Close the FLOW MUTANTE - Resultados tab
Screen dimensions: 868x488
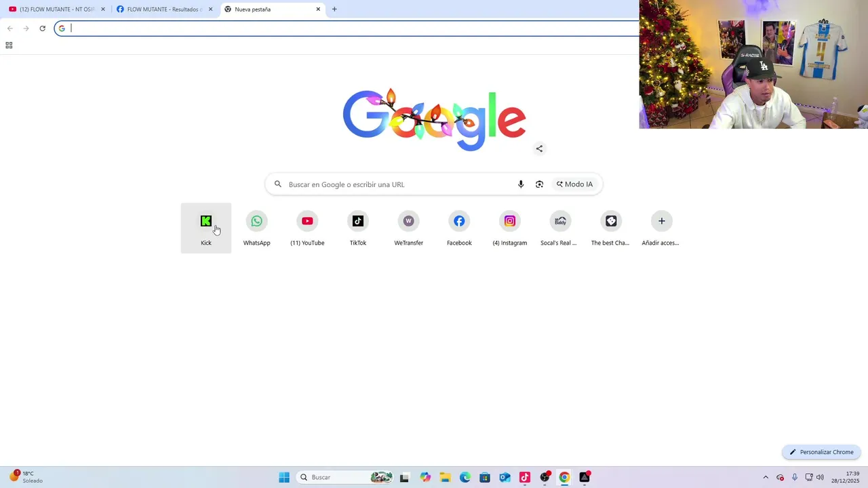[210, 9]
